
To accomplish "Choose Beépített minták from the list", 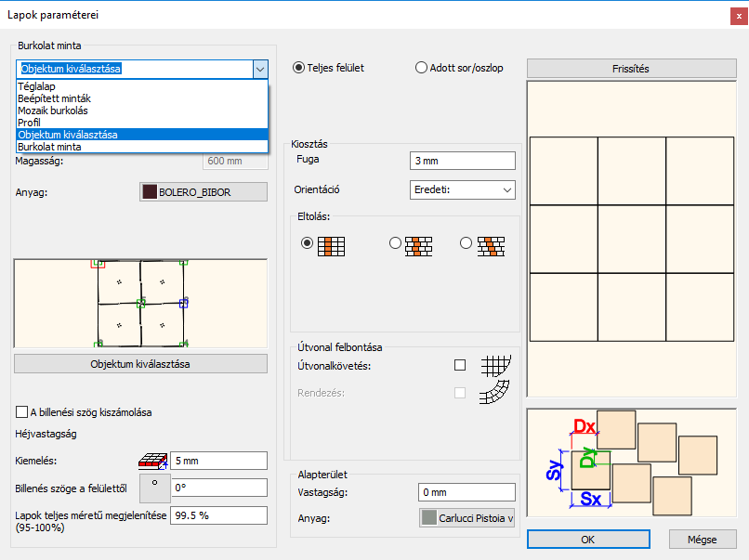I will tap(142, 98).
